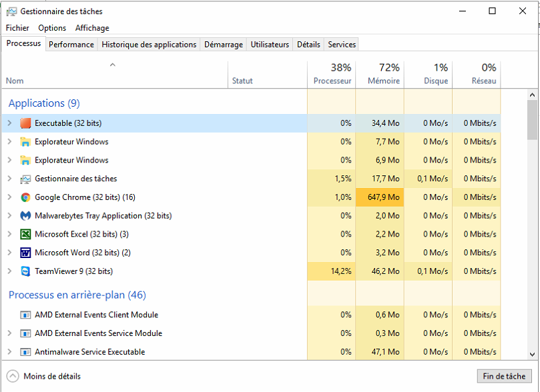Sort by Processeur column header

(332, 75)
